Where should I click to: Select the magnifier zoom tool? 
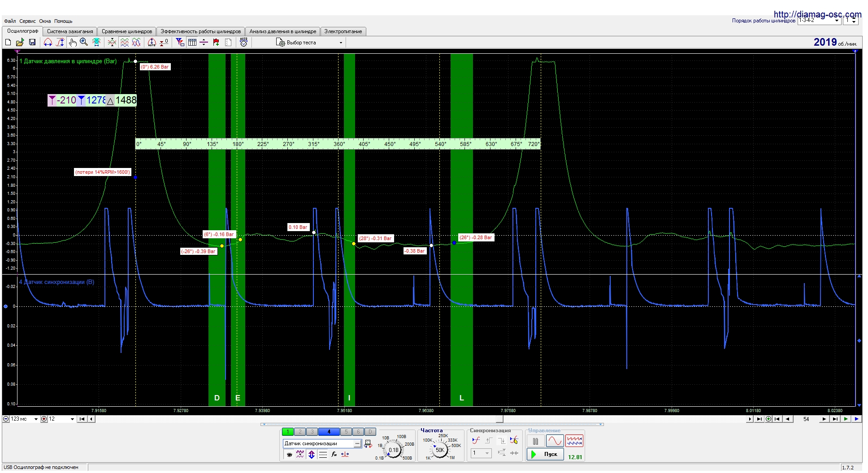(x=84, y=42)
